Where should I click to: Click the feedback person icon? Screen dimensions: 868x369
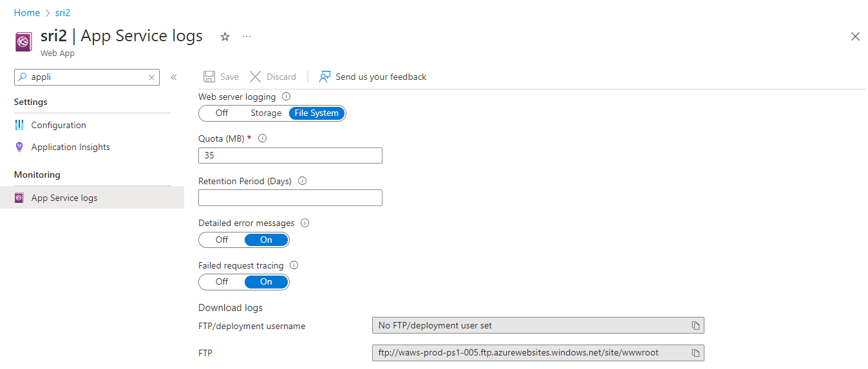325,77
